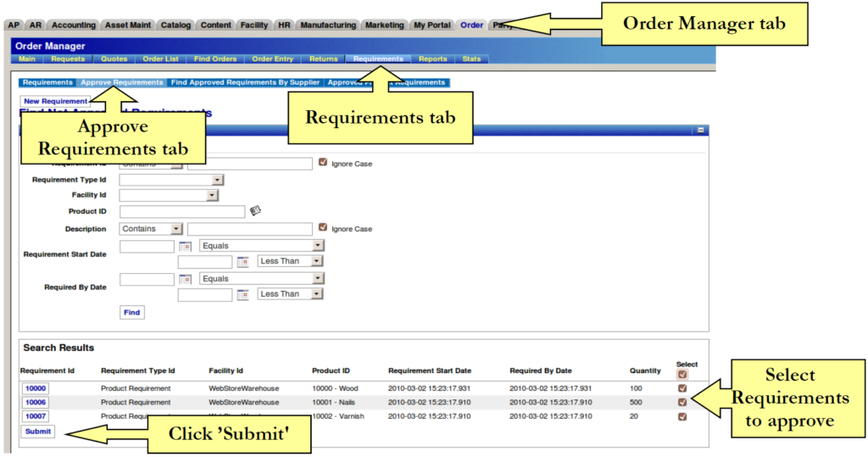This screenshot has width=868, height=457.
Task: Open calendar for second Requirement Start Date field
Action: coord(243,262)
